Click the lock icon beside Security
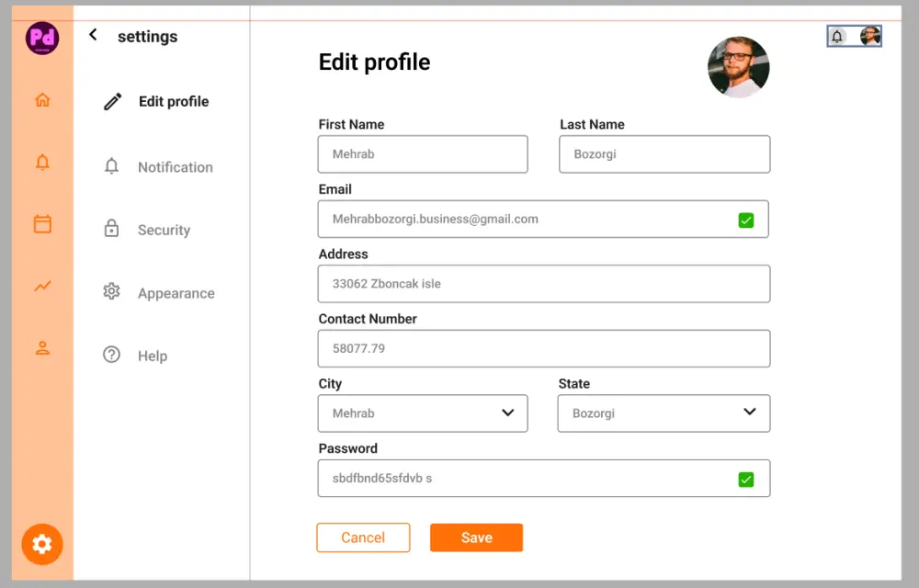Screen dimensions: 919x588 click(x=111, y=229)
